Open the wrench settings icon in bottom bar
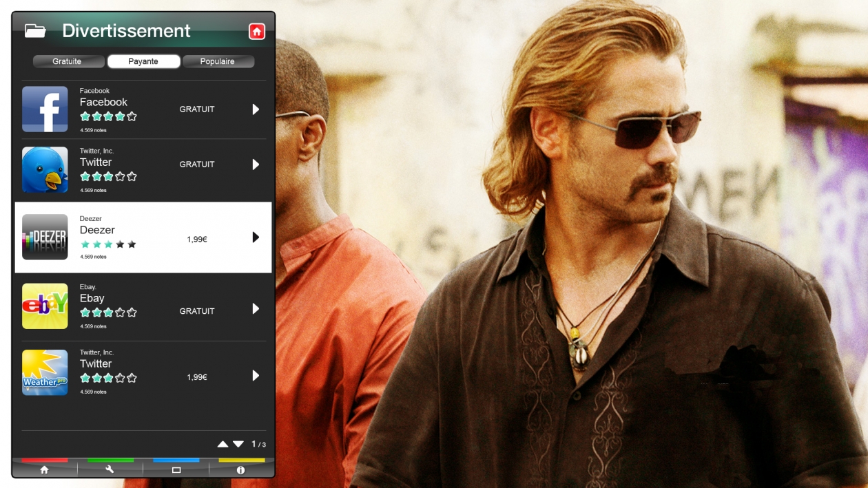This screenshot has width=868, height=488. click(110, 469)
